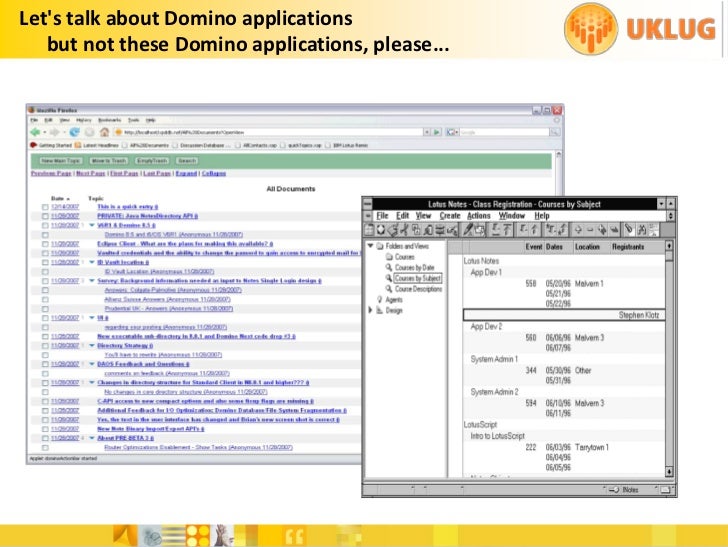728x547 pixels.
Task: Collapse the Folders and Views tree
Action: click(371, 246)
